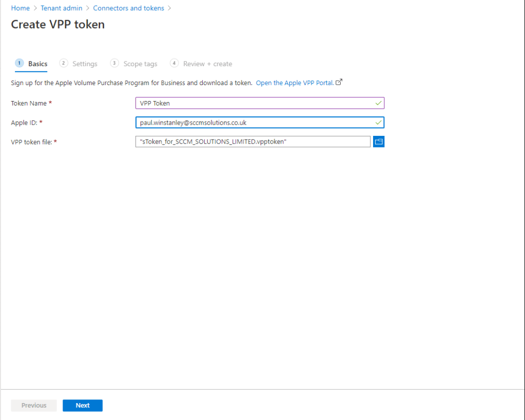
Task: Switch to the Settings tab
Action: coord(85,64)
